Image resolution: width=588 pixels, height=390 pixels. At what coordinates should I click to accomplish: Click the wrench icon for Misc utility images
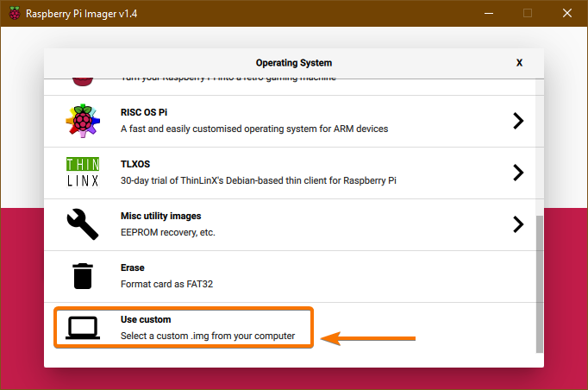83,224
